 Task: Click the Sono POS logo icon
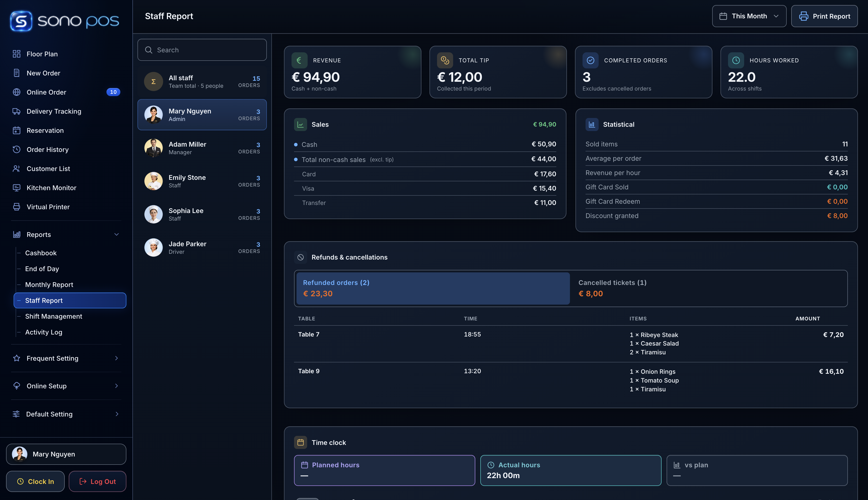coord(21,21)
